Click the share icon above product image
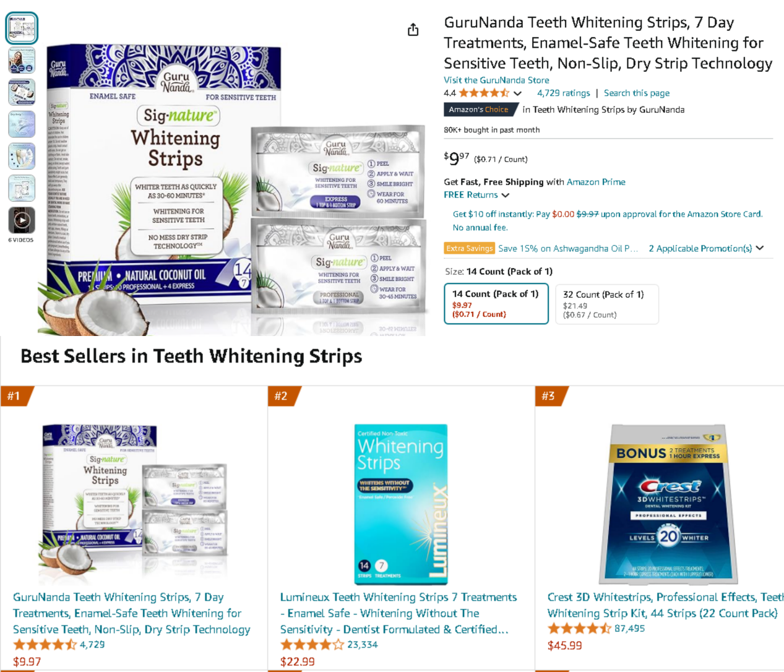The height and width of the screenshot is (672, 784). pyautogui.click(x=413, y=30)
